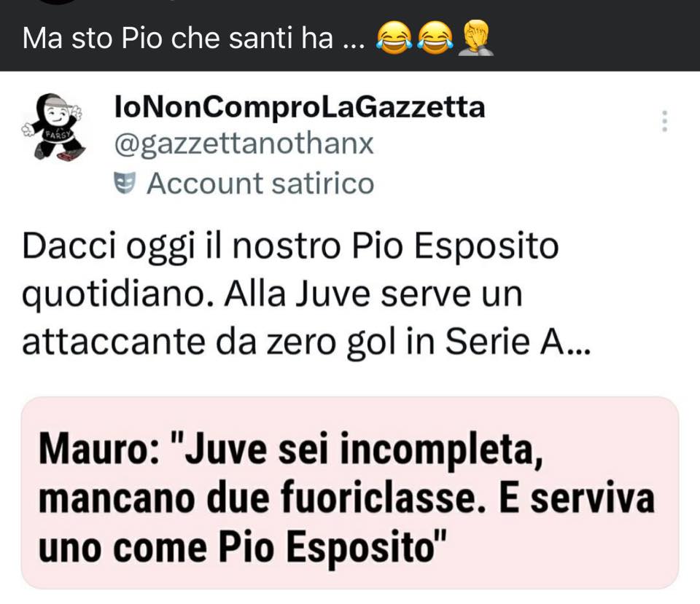The width and height of the screenshot is (700, 604).
Task: Click the Account satirico label
Action: [x=260, y=184]
